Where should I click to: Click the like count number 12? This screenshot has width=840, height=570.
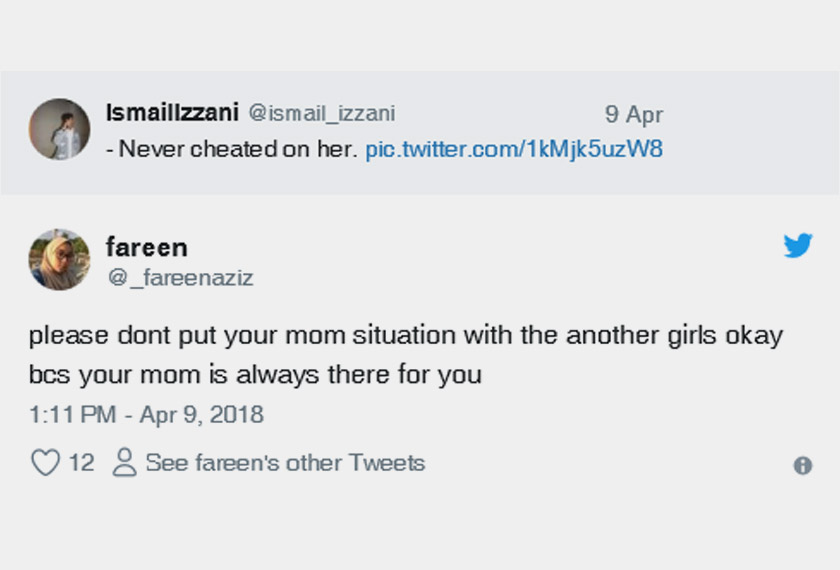click(x=81, y=463)
